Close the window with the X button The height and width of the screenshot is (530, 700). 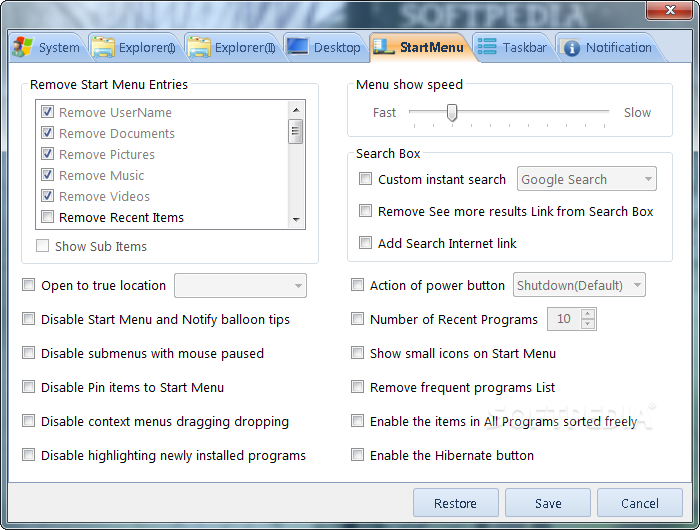[x=669, y=10]
